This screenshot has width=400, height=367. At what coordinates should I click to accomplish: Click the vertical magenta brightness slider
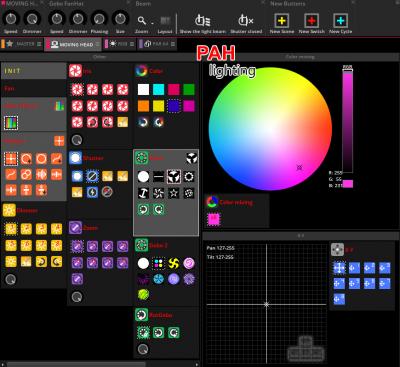tap(347, 120)
